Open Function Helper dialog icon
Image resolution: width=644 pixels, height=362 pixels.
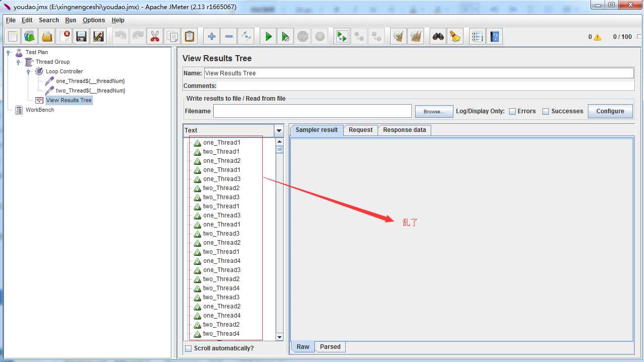coord(477,36)
